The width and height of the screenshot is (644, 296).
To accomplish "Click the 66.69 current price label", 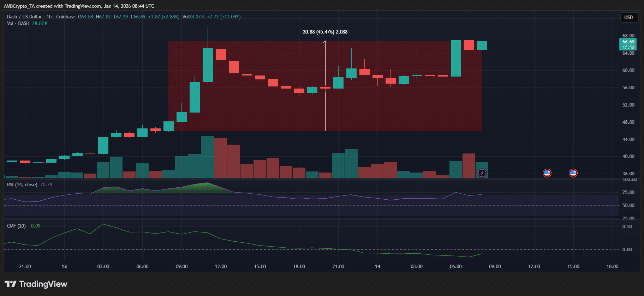I will (628, 42).
